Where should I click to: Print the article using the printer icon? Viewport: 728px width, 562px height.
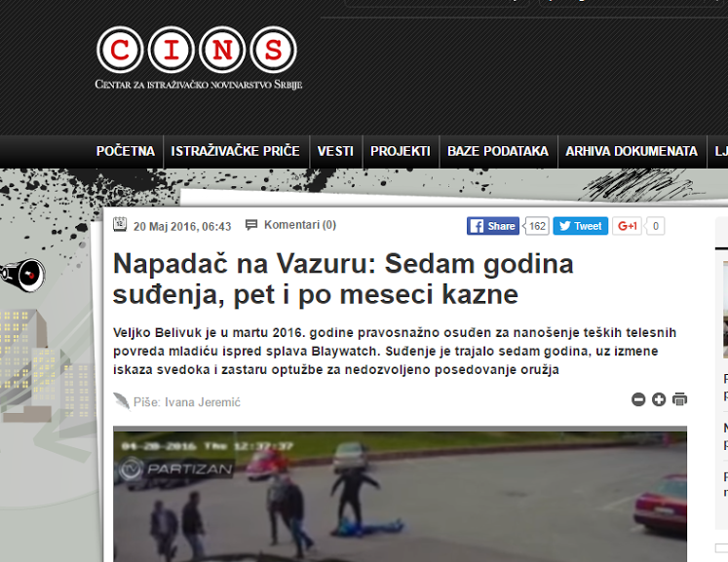[679, 399]
